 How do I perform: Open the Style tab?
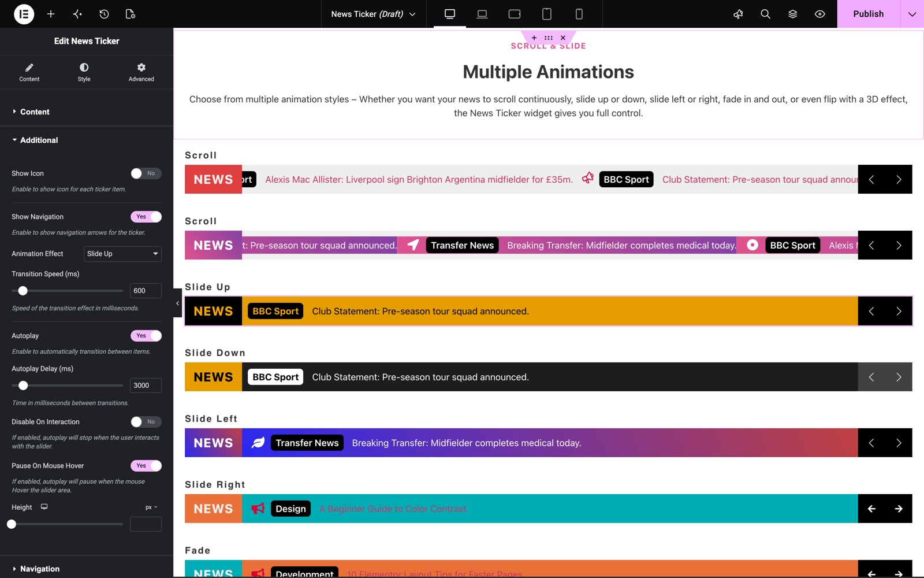point(84,72)
